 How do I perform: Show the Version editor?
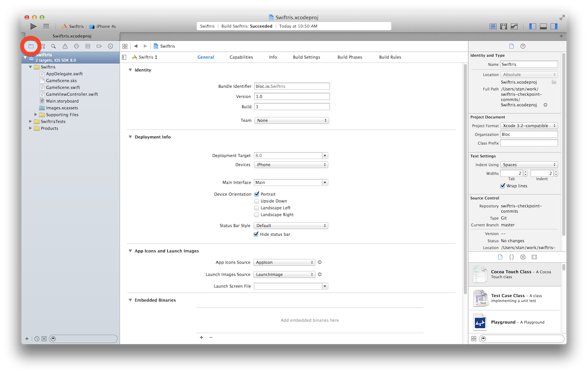pyautogui.click(x=514, y=27)
